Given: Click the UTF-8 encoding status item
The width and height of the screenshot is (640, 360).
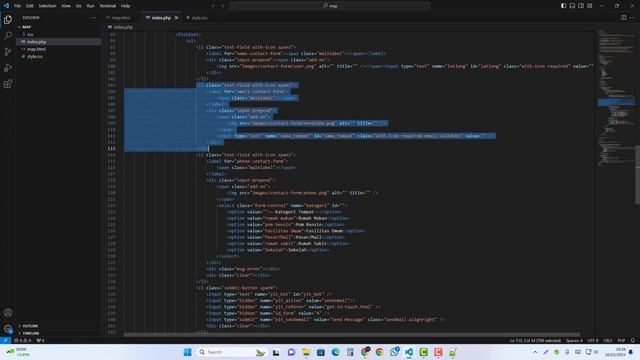Looking at the screenshot, I should [x=593, y=340].
